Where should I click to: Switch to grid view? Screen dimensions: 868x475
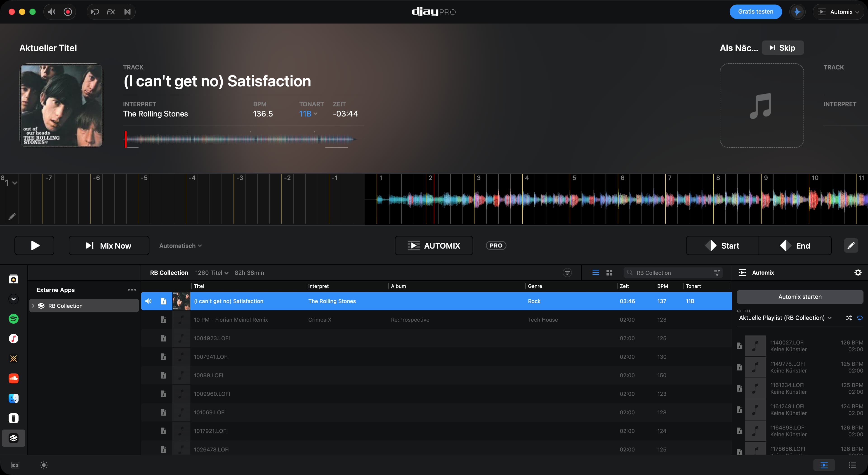tap(609, 272)
